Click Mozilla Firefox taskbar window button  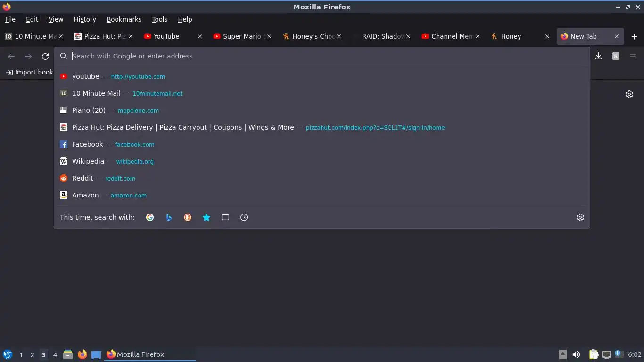point(150,354)
